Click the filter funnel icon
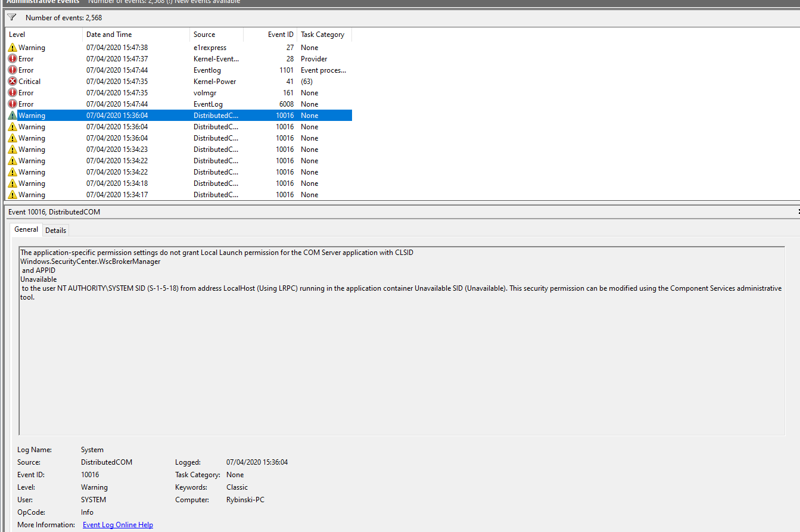The image size is (800, 532). coord(12,17)
